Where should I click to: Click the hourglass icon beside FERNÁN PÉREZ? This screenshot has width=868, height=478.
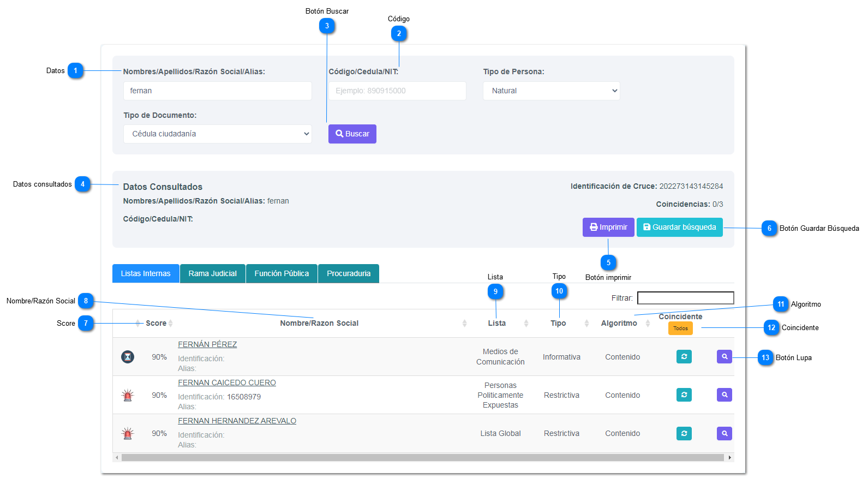[128, 357]
